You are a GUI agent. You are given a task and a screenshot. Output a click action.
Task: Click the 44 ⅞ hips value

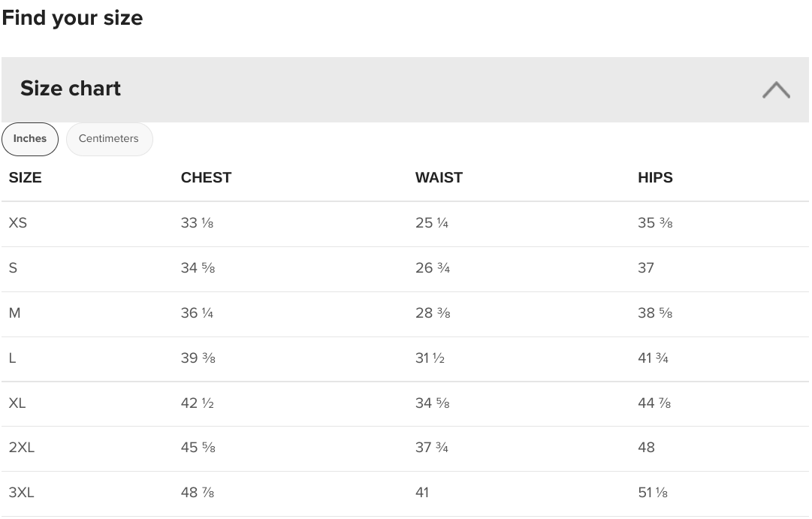654,403
